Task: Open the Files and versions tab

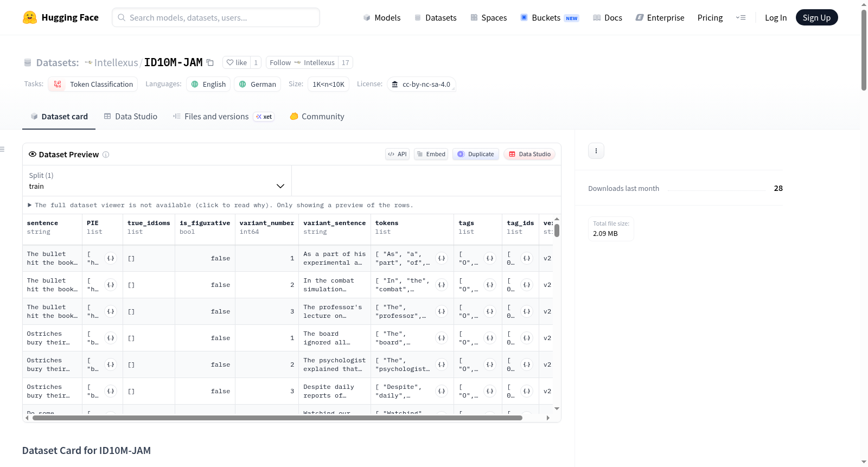Action: click(x=224, y=117)
